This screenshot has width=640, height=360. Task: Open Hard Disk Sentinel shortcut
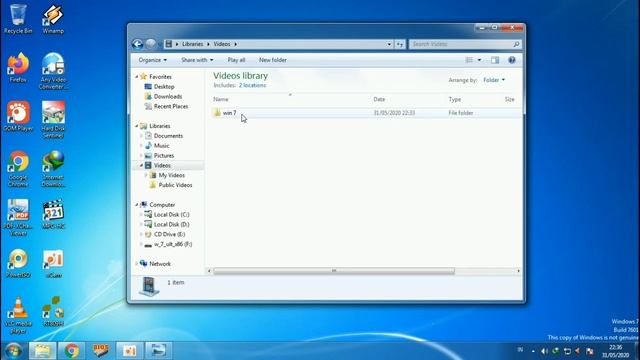[53, 120]
